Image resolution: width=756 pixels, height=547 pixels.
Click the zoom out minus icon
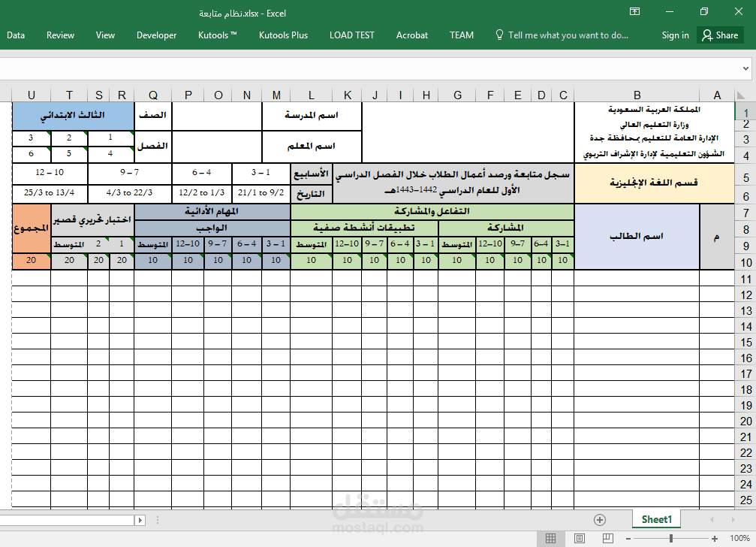click(628, 538)
